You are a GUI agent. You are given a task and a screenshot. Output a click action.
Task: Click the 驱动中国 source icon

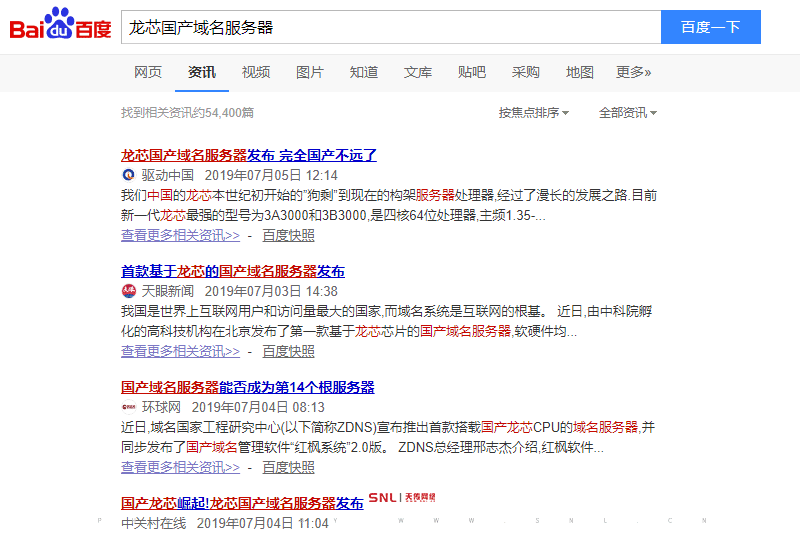click(x=127, y=175)
